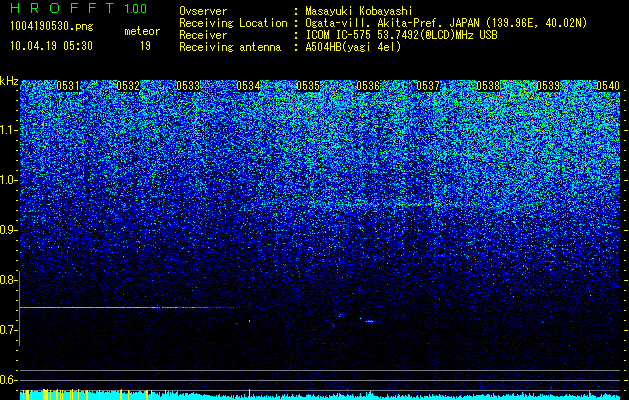
Task: Click the 0.8 frequency axis label
Action: click(8, 280)
